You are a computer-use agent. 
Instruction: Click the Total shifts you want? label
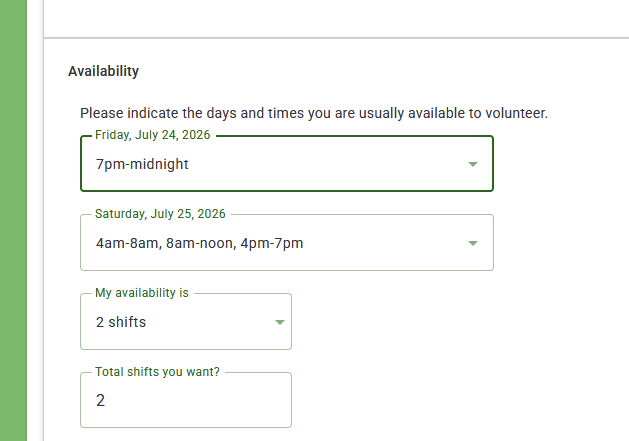click(x=157, y=372)
